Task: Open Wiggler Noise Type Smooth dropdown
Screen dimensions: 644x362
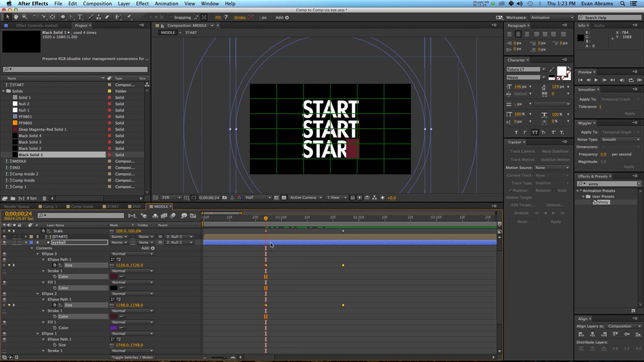Action: coord(620,140)
